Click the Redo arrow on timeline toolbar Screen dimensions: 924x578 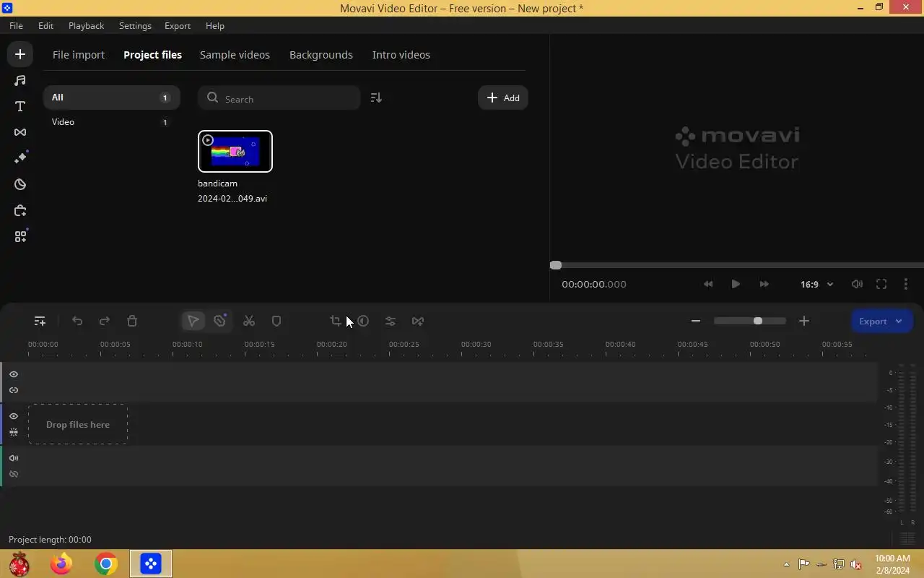(x=105, y=321)
